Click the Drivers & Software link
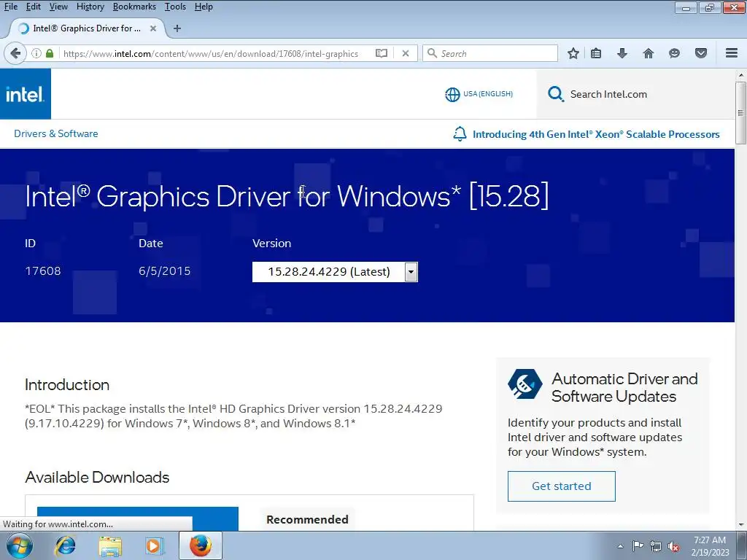The image size is (747, 560). coord(55,133)
